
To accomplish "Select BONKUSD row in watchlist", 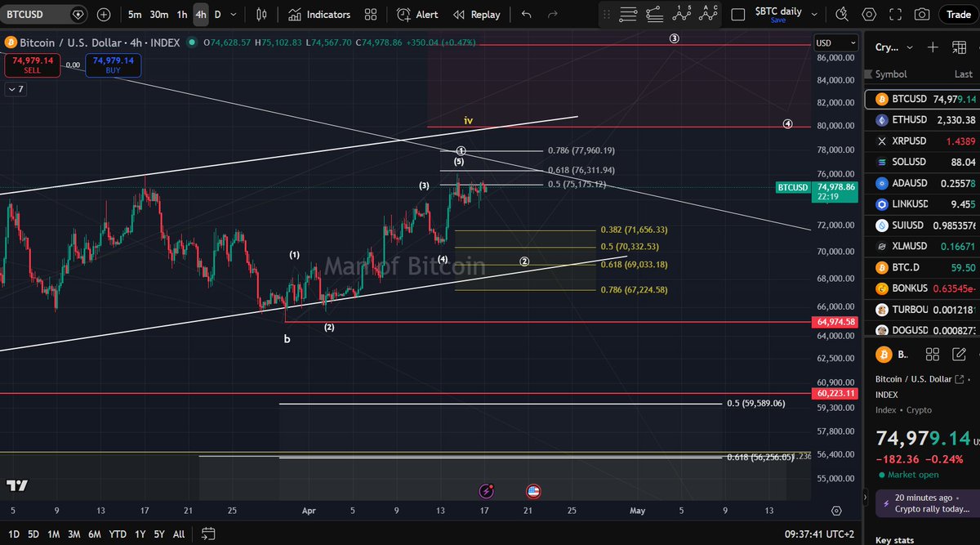I will click(x=922, y=288).
